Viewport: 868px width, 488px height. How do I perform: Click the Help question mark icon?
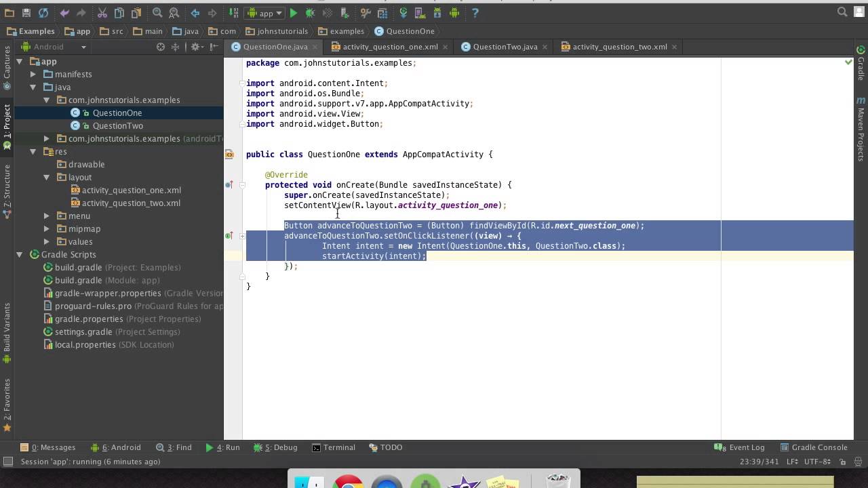click(x=475, y=13)
